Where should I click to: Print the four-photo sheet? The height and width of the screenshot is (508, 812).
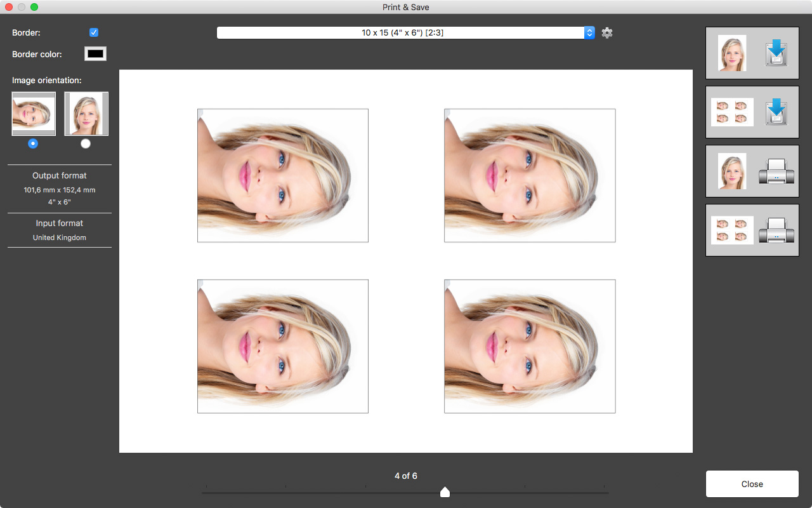click(x=752, y=230)
